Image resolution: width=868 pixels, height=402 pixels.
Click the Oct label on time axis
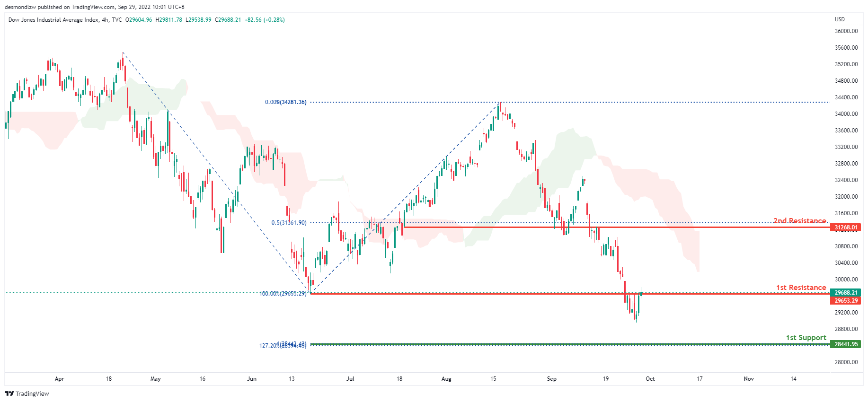coord(650,379)
